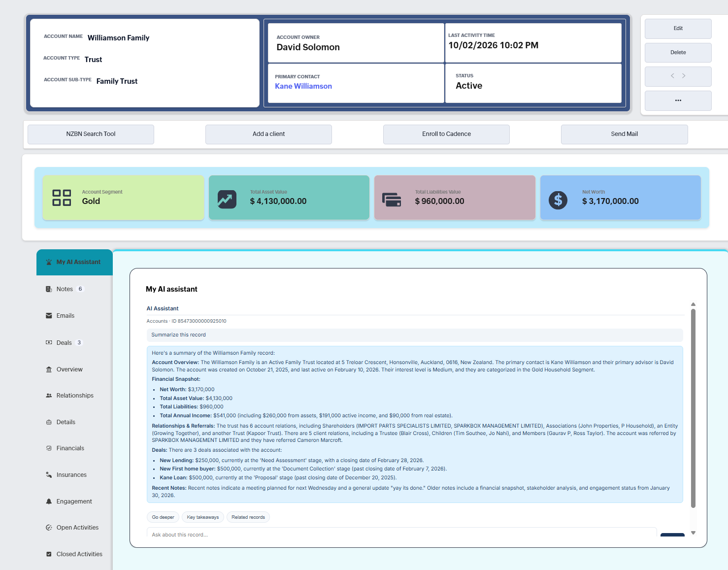Open Kane Williamson primary contact link

coord(303,86)
